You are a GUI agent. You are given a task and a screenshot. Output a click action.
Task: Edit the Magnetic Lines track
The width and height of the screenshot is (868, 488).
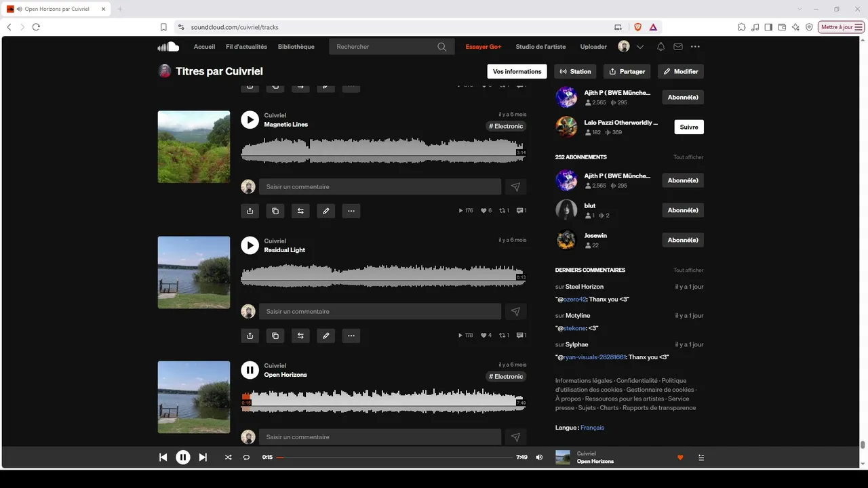pos(326,211)
